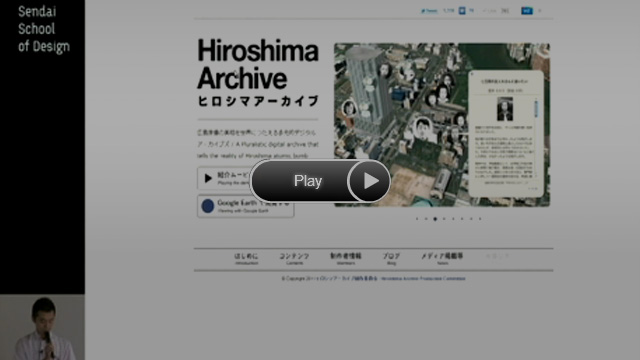Click the blue Google Earth globe icon
The height and width of the screenshot is (360, 640).
[208, 206]
